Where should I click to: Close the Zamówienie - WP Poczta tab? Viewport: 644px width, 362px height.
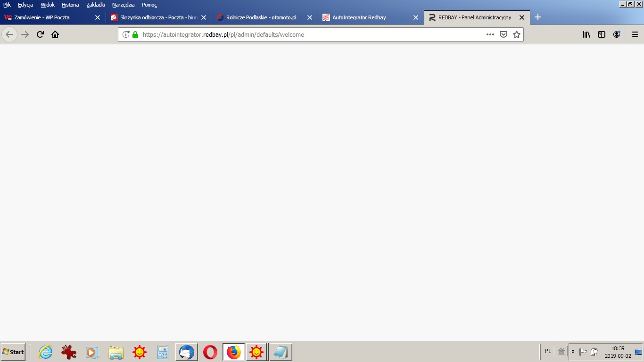[98, 17]
